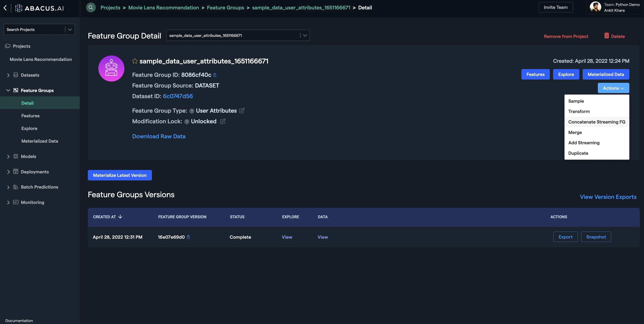Click Materialize Latest Version button

click(x=120, y=175)
